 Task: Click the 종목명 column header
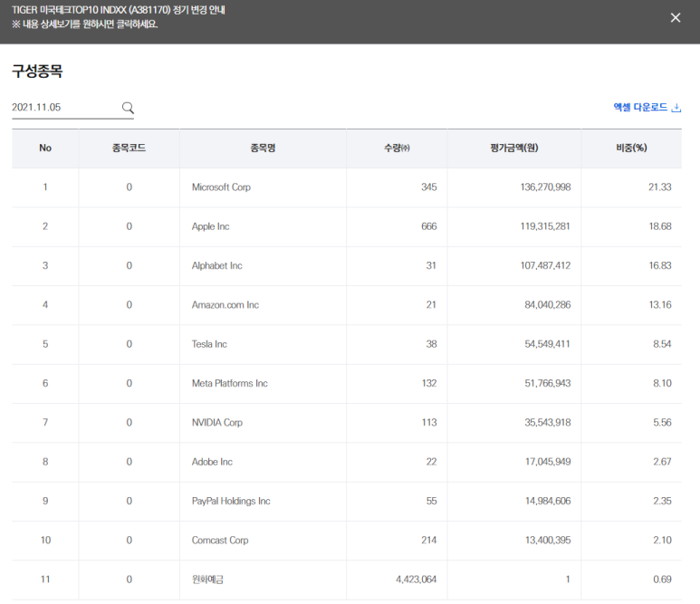coord(263,148)
